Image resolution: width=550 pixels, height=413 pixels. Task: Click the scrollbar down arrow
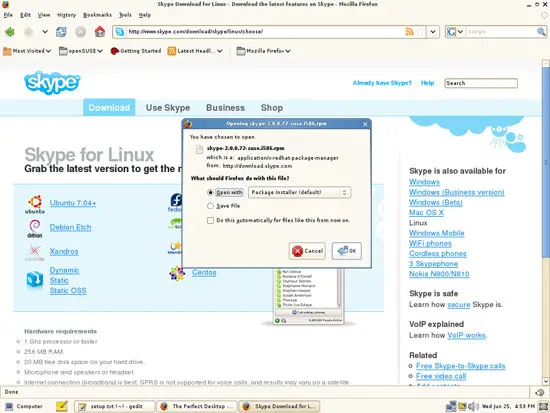coord(545,381)
